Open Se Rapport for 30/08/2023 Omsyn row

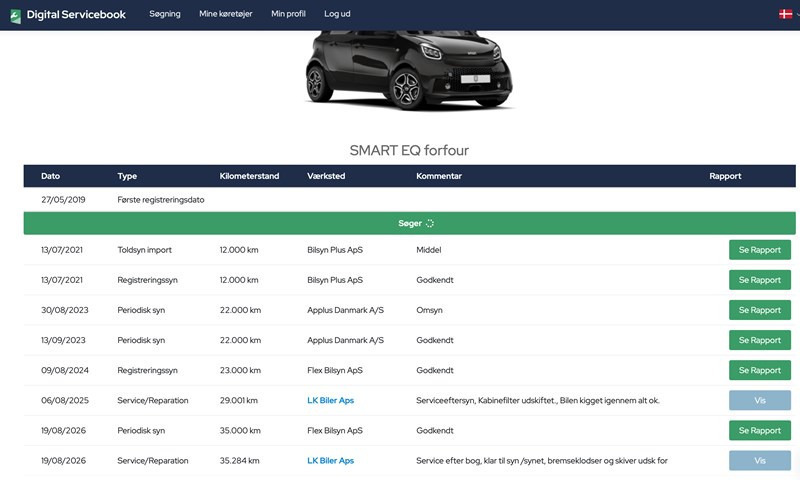point(760,310)
